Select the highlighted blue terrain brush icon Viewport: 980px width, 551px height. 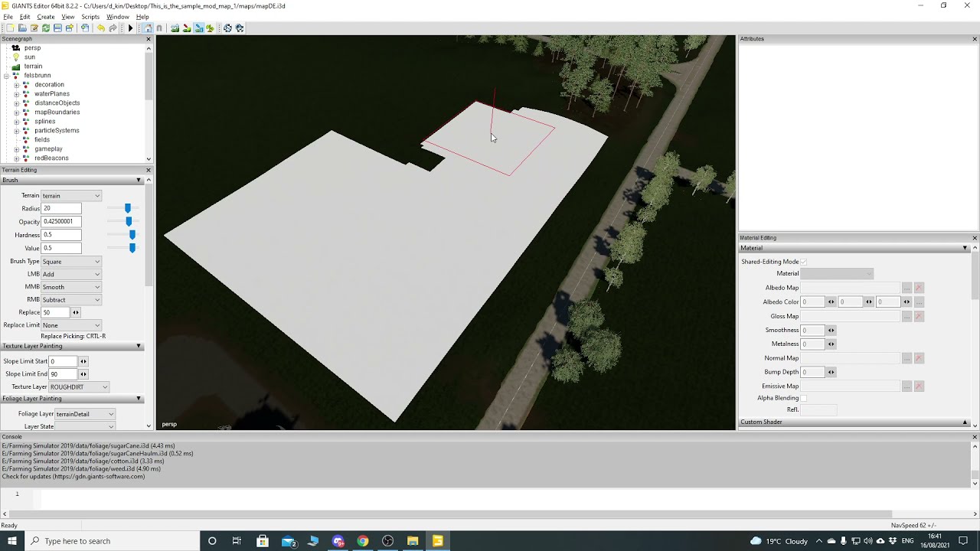click(x=198, y=28)
